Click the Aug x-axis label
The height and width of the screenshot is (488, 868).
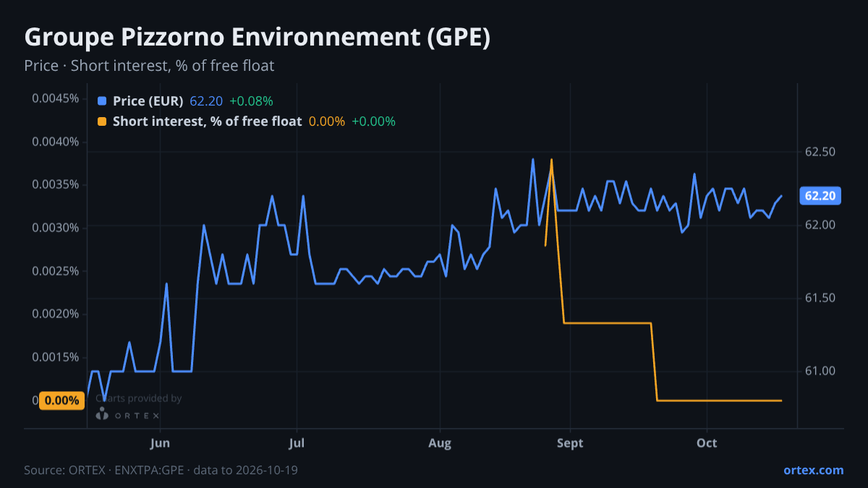[439, 442]
